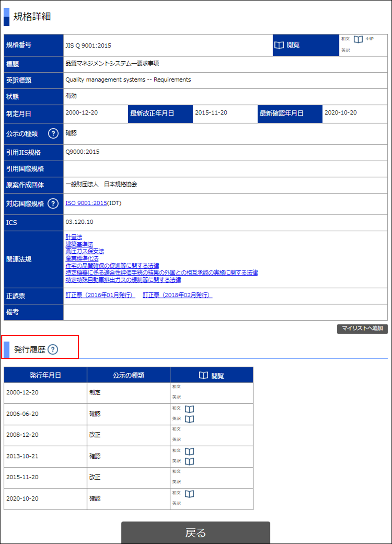Image resolution: width=392 pixels, height=544 pixels.
Task: Open 和文 book icon for 2006-06-20 row
Action: click(189, 409)
